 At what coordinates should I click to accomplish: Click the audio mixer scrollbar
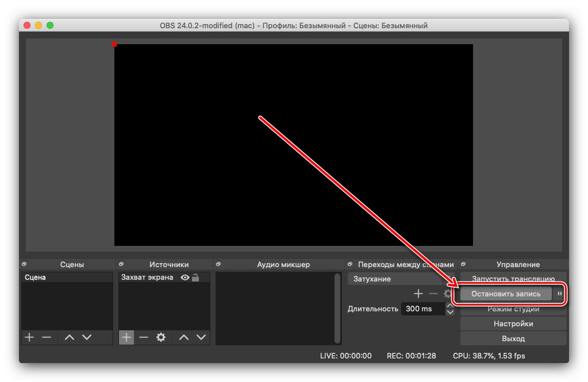(x=337, y=308)
